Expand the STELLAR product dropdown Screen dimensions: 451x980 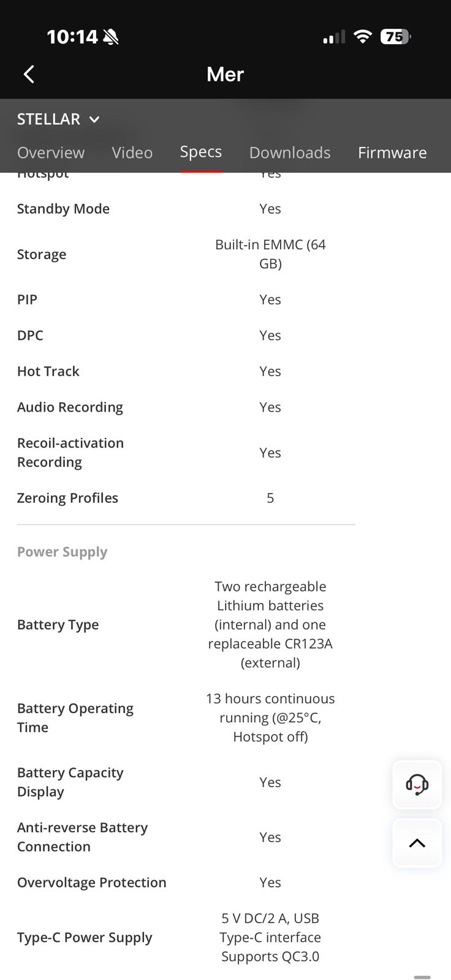tap(58, 119)
